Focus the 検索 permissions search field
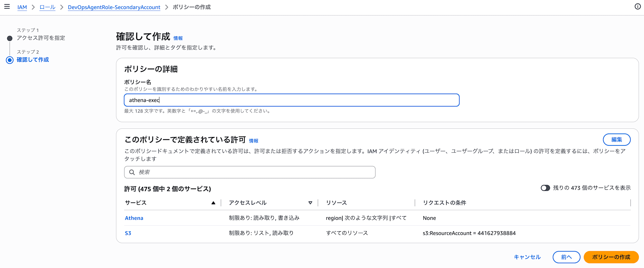644x268 pixels. point(250,172)
